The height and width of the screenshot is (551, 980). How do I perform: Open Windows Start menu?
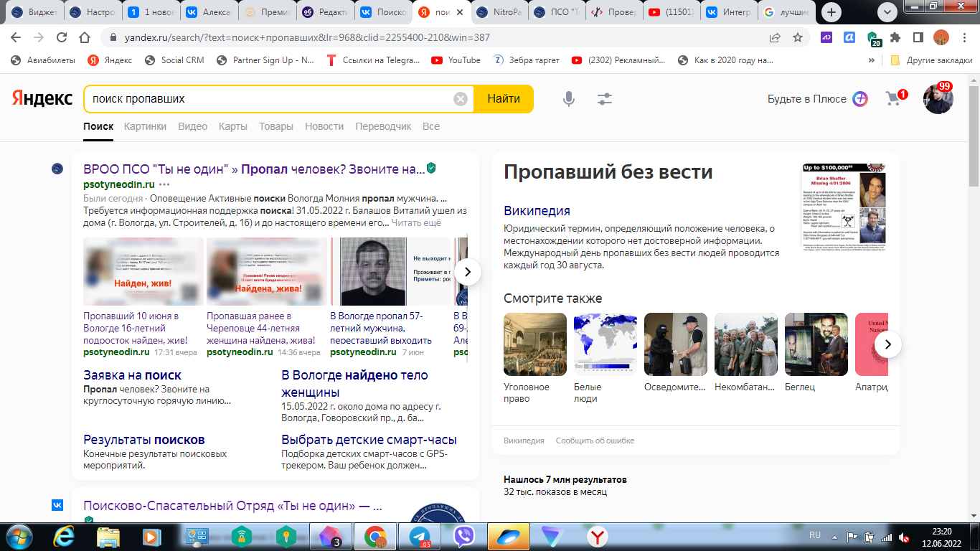(19, 537)
